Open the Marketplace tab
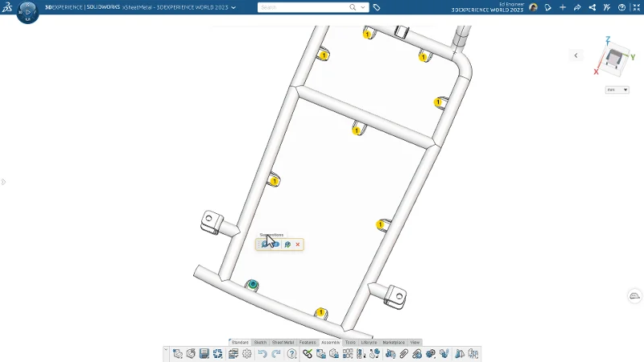The image size is (644, 362). (x=394, y=343)
